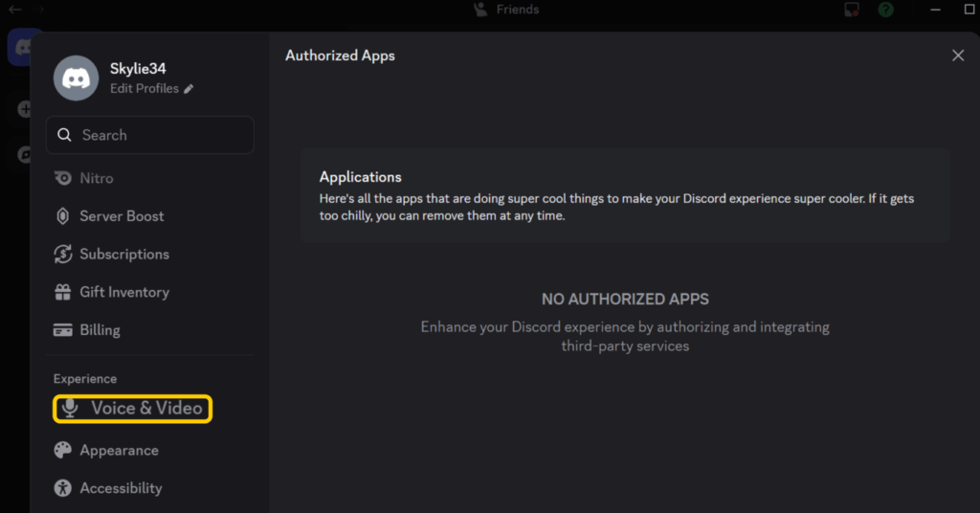Click the add server plus icon
The image size is (980, 513).
[24, 109]
